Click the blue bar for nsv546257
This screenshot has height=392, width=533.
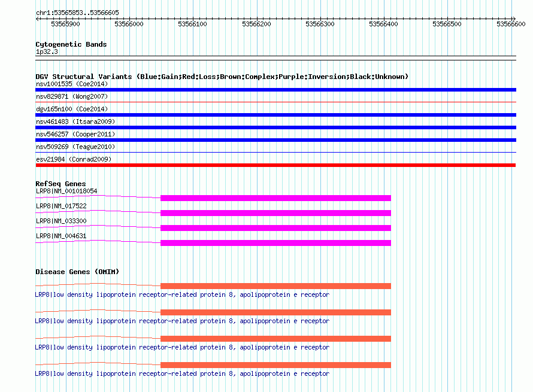tap(275, 140)
